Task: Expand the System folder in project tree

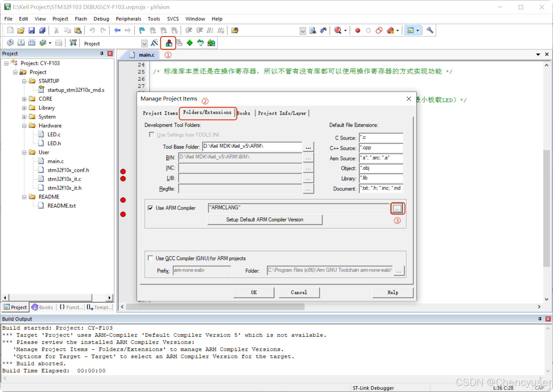Action: click(24, 117)
